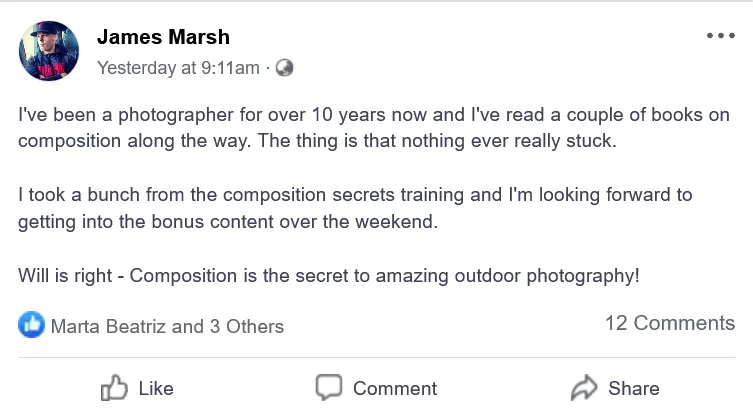Click the speech bubble Comment icon

tap(329, 387)
